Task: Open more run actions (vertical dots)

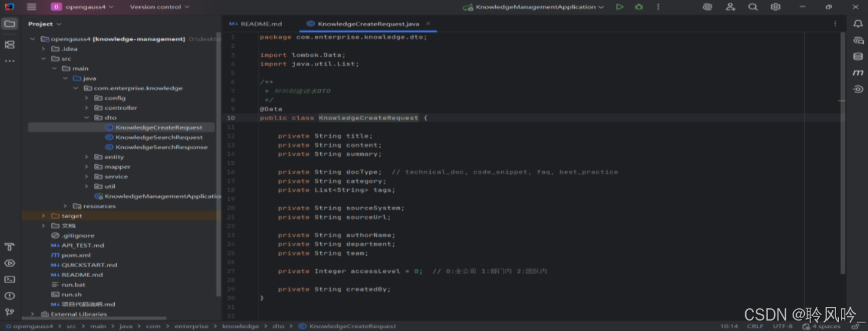Action: (659, 7)
